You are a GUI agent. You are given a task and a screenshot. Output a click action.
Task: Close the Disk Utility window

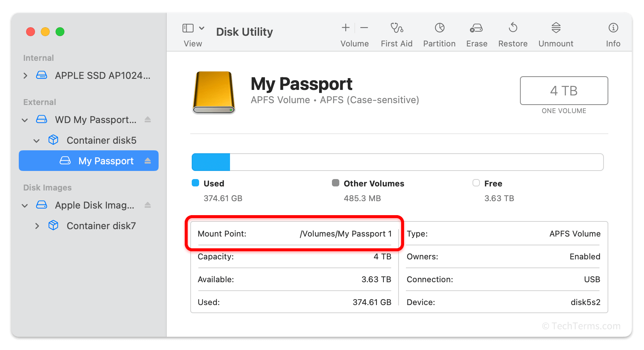pyautogui.click(x=31, y=32)
